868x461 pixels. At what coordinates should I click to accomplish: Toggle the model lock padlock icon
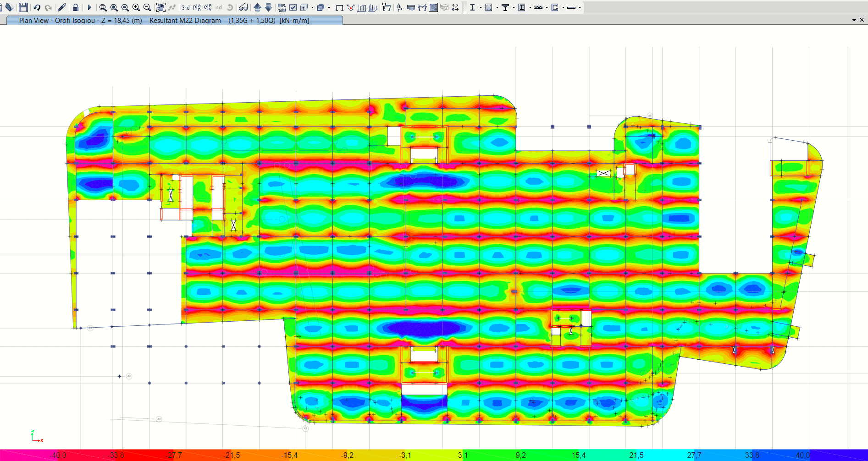(x=76, y=7)
